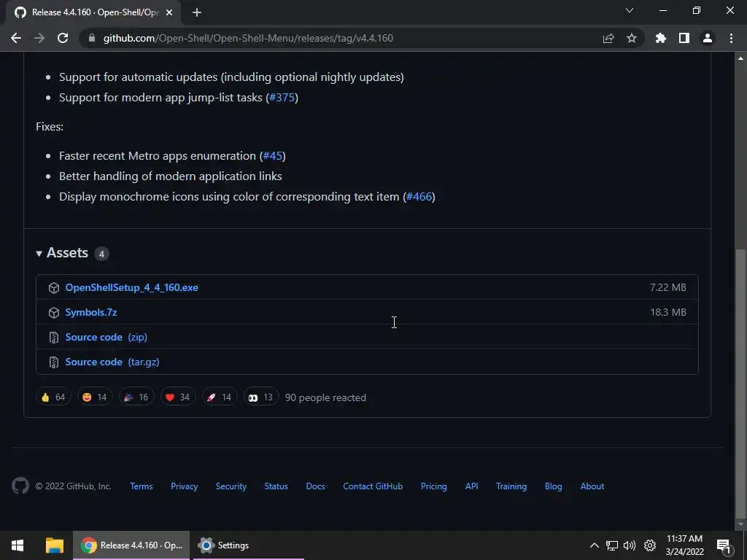Click the gear icon in the system tray
The width and height of the screenshot is (747, 560).
650,545
